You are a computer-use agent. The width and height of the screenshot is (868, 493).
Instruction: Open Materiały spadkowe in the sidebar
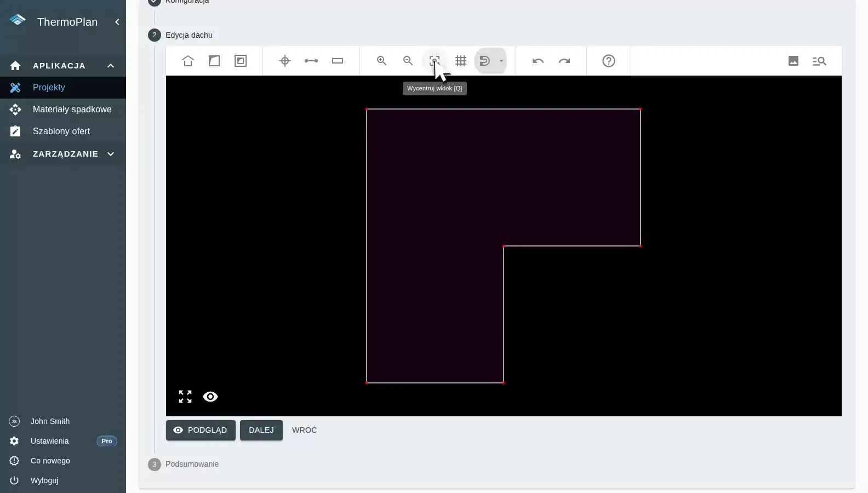tap(63, 110)
